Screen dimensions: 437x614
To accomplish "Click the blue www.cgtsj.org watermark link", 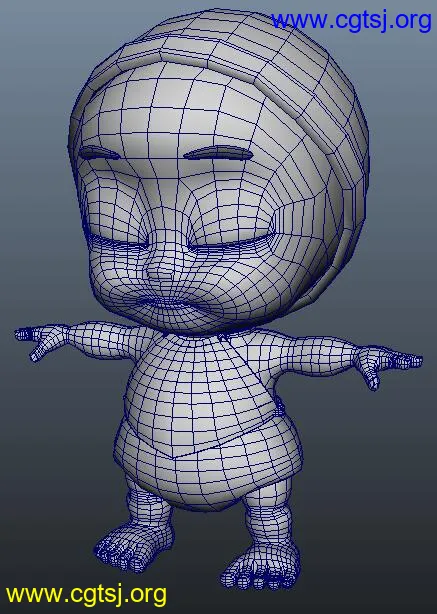I will point(351,20).
